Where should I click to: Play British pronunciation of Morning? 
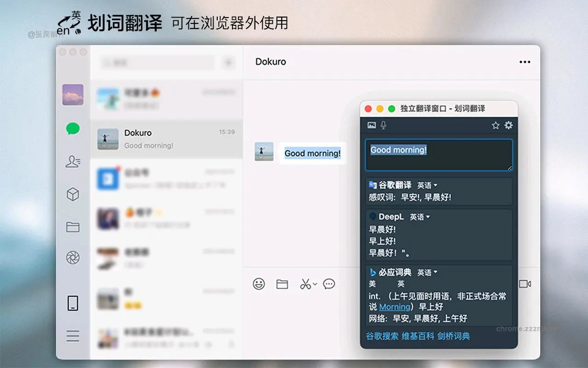[x=400, y=284]
